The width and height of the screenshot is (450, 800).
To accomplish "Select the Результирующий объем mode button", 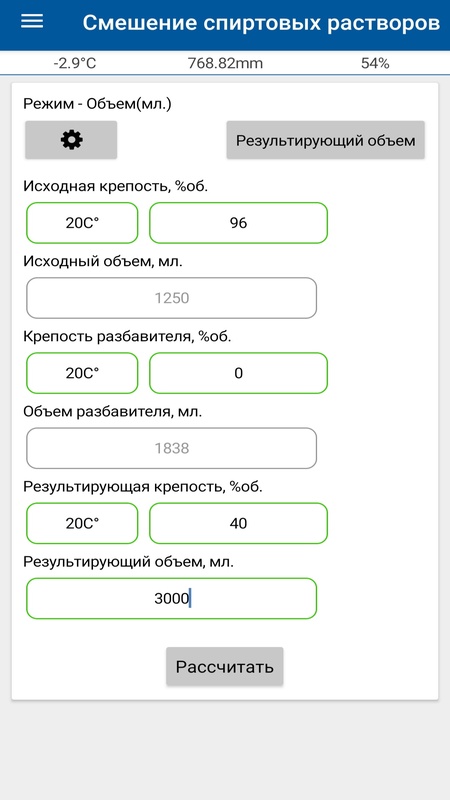I will (x=326, y=140).
